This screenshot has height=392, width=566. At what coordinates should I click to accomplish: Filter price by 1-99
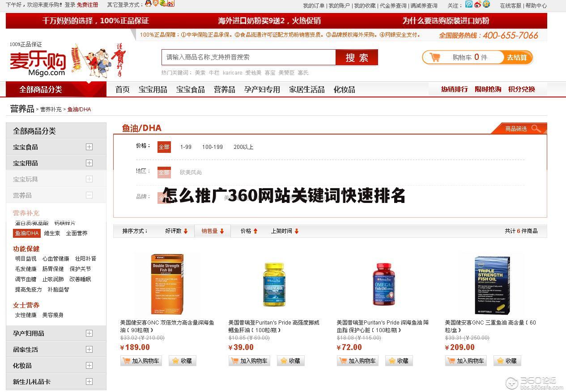click(186, 147)
